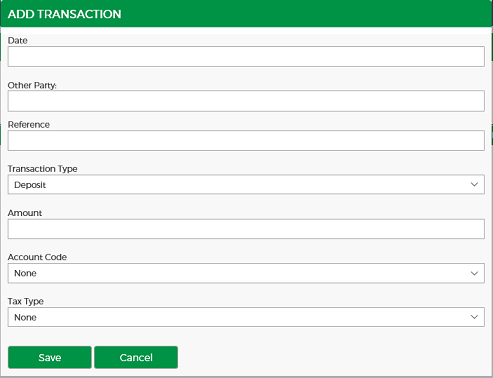This screenshot has height=378, width=493.
Task: Click the Transaction Type chevron arrow
Action: (474, 184)
